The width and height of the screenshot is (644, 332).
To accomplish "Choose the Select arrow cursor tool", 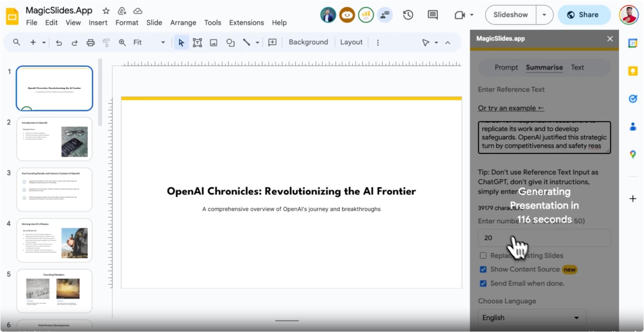I will (181, 42).
